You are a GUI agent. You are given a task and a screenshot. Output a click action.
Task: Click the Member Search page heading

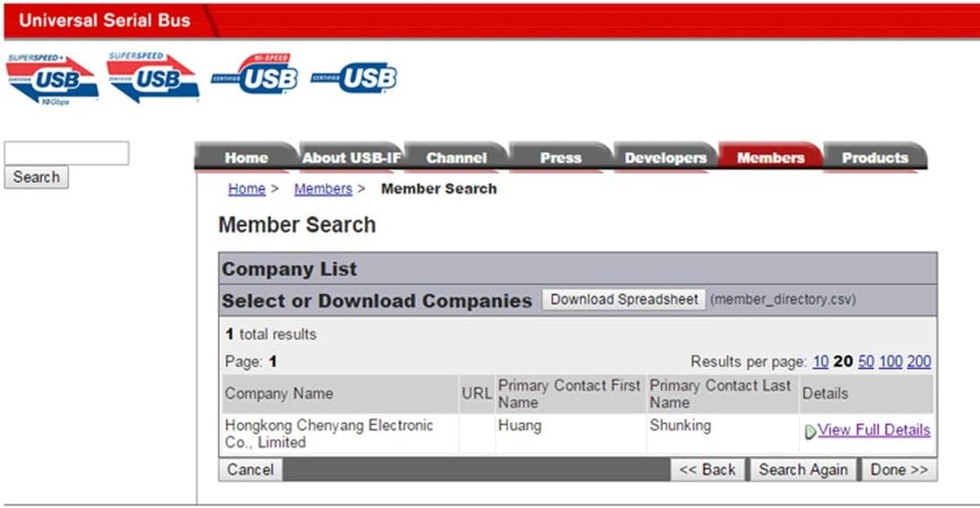pyautogui.click(x=297, y=225)
